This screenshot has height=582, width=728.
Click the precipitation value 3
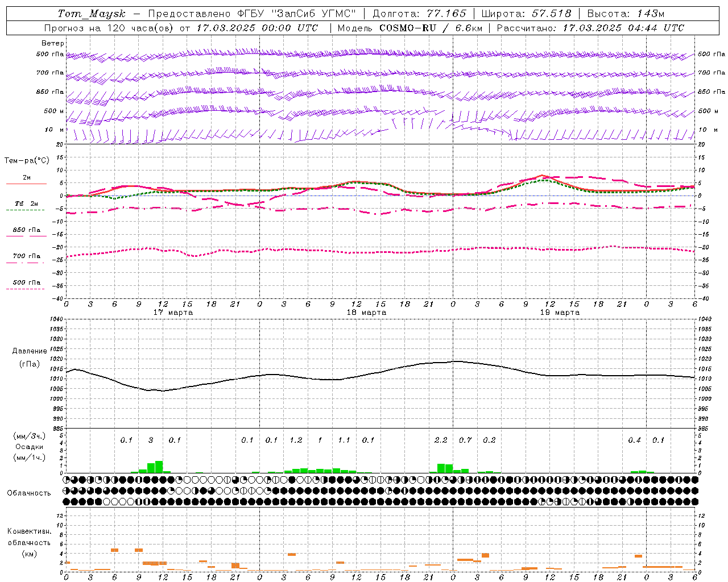tap(151, 440)
